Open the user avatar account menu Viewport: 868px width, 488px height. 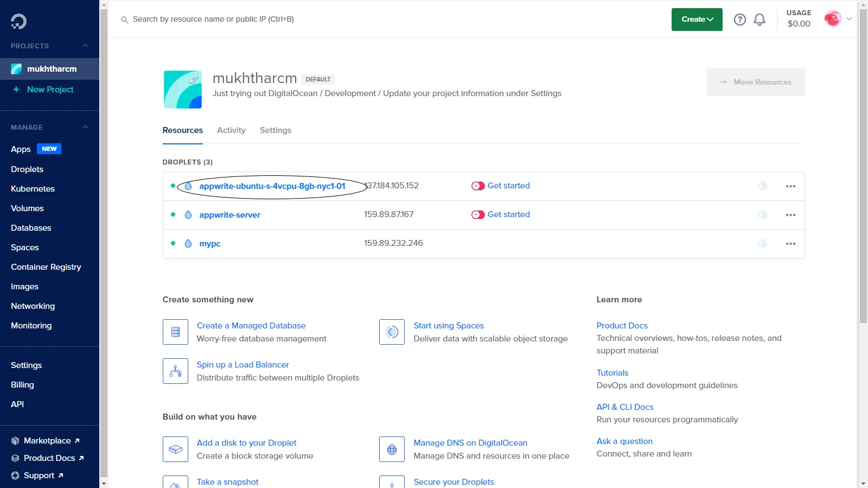click(833, 19)
